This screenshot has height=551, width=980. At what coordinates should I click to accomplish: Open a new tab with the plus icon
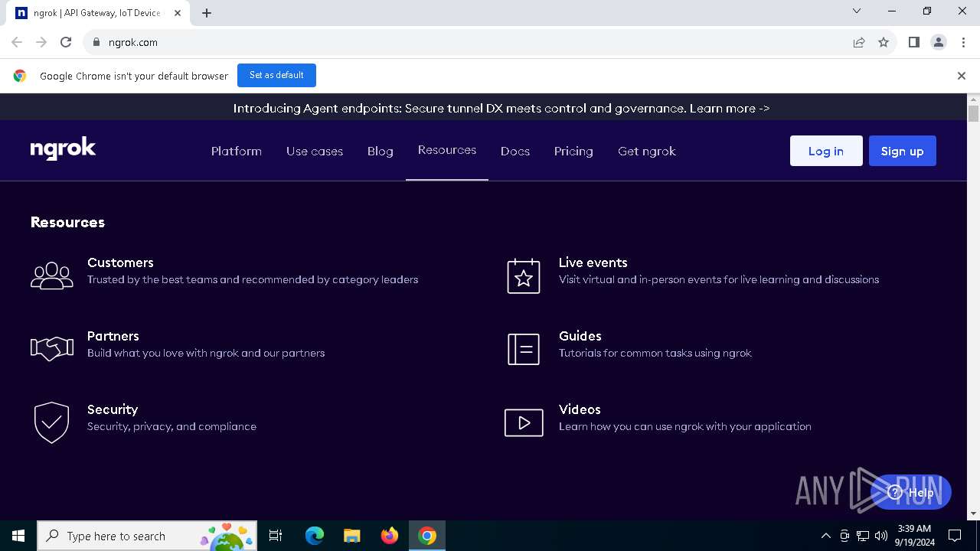(x=207, y=13)
